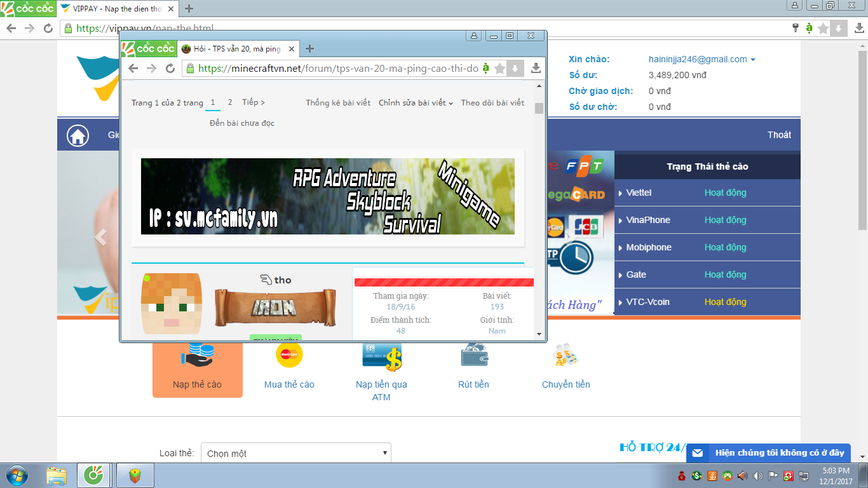
Task: Click the saved-password key icon in the VIPPAY address bar
Action: [795, 28]
